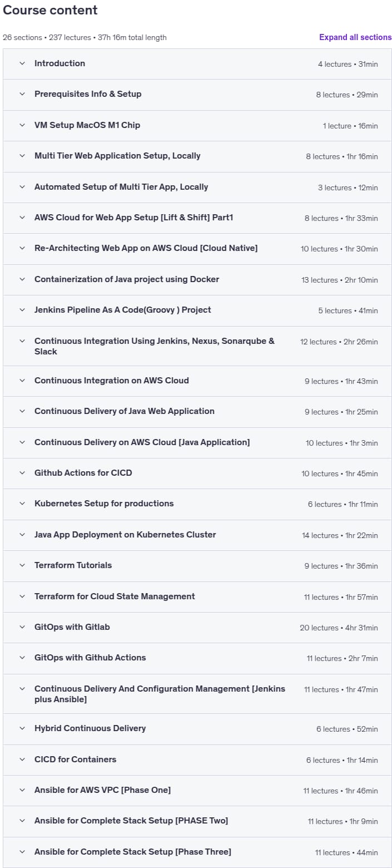
Task: Click title AWS Cloud for Web App Setup Part1
Action: (x=134, y=218)
